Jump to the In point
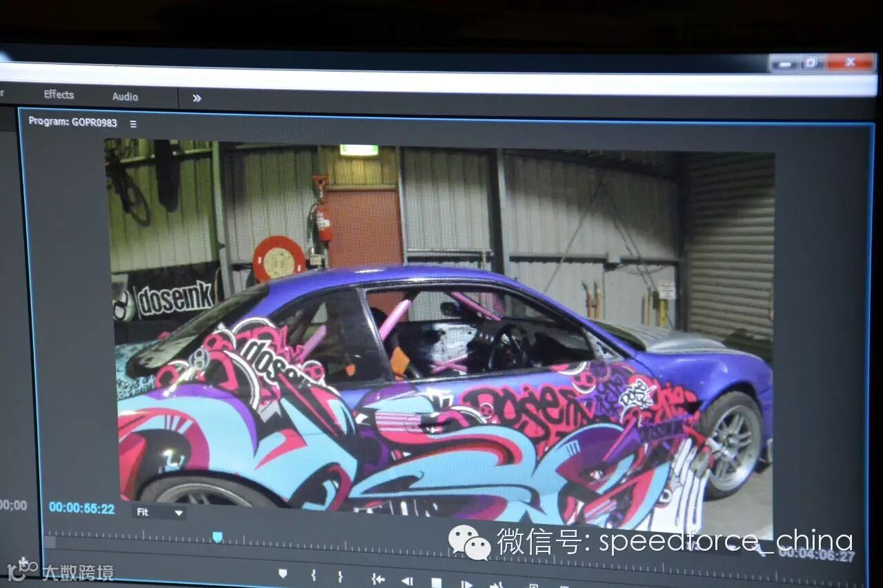 click(x=377, y=579)
